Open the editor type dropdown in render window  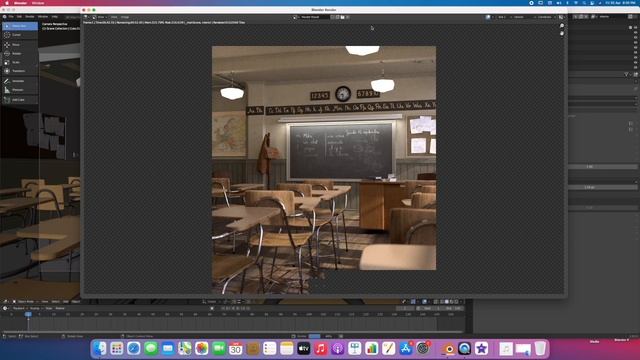pyautogui.click(x=87, y=17)
